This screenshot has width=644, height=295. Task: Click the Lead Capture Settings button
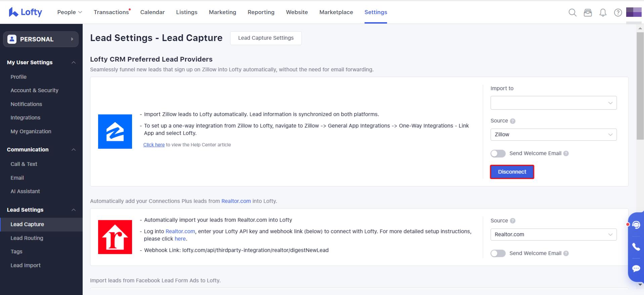pyautogui.click(x=266, y=38)
